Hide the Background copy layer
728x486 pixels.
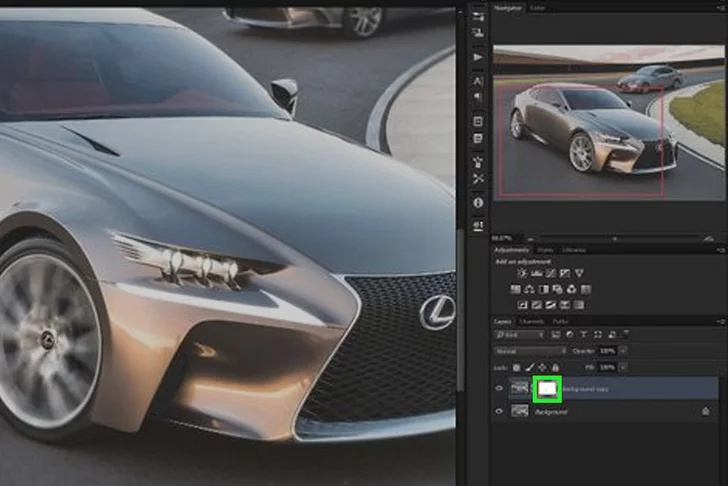pyautogui.click(x=499, y=388)
